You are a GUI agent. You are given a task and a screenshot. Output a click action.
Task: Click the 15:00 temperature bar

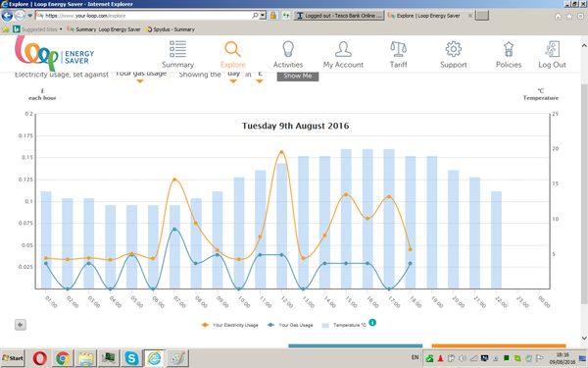tap(346, 219)
